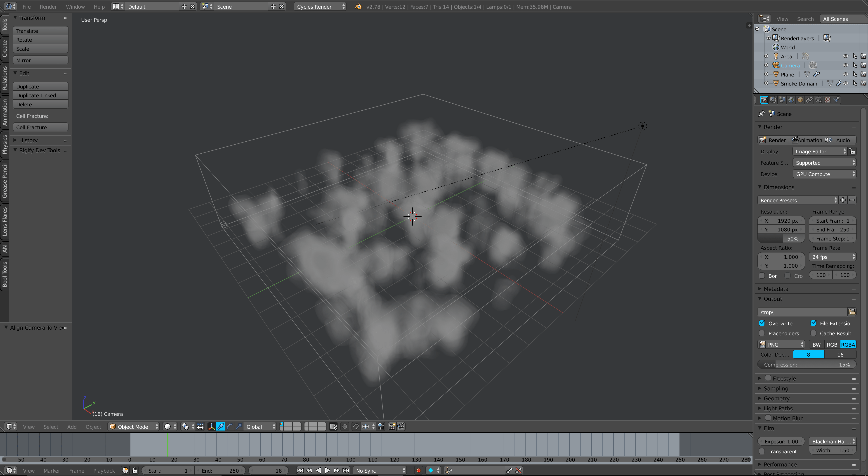Open the PNG file format dropdown
This screenshot has width=868, height=476.
click(781, 344)
